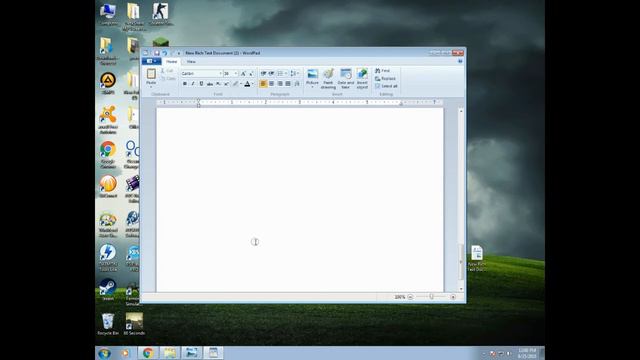This screenshot has height=360, width=640.
Task: Click the zoom slider handle
Action: (431, 297)
